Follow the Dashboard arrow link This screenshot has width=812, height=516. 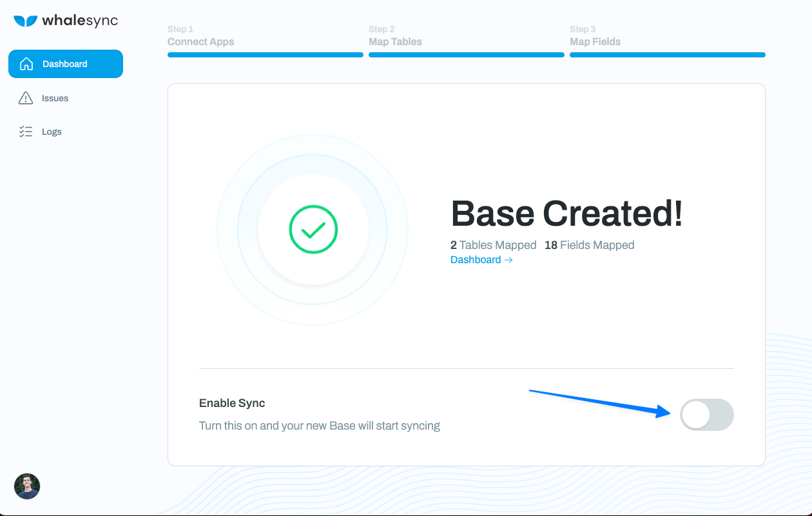(481, 259)
